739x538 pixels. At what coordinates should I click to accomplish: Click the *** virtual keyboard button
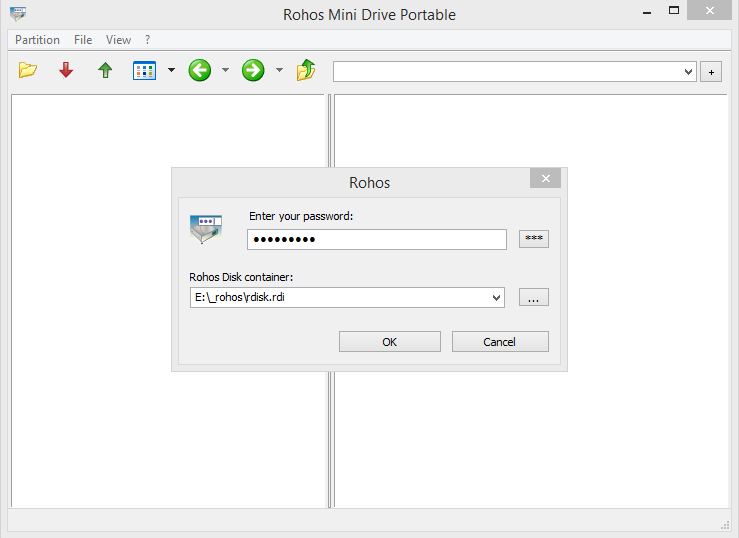[x=534, y=238]
